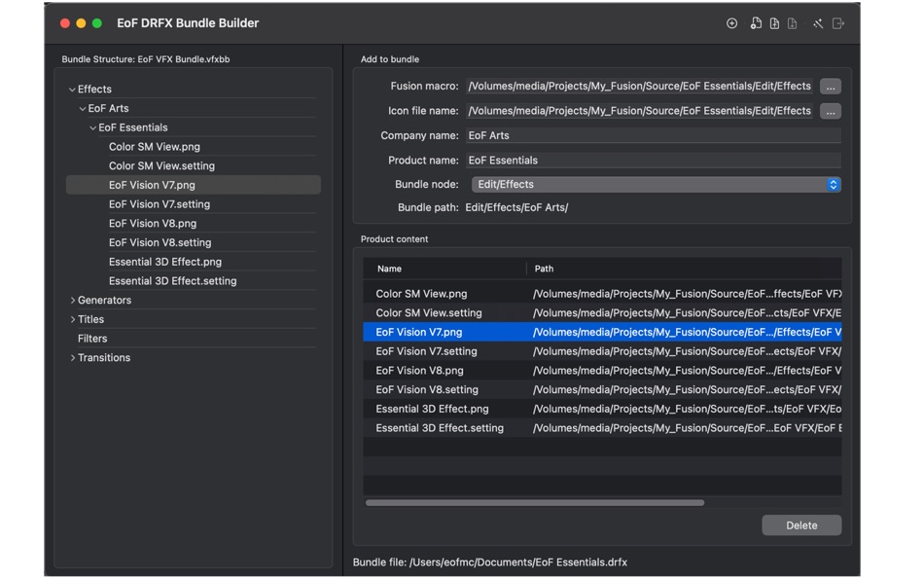
Task: Open the Icon file name browser button
Action: (x=830, y=111)
